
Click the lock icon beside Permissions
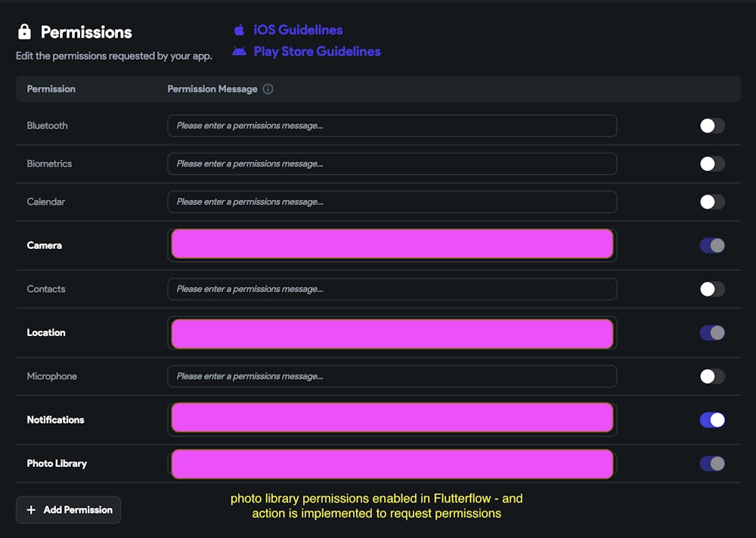[24, 32]
